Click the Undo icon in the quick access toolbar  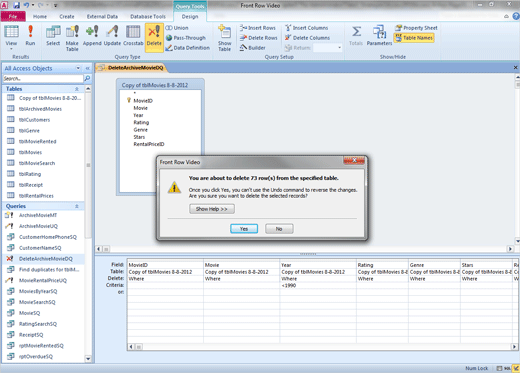click(x=26, y=5)
